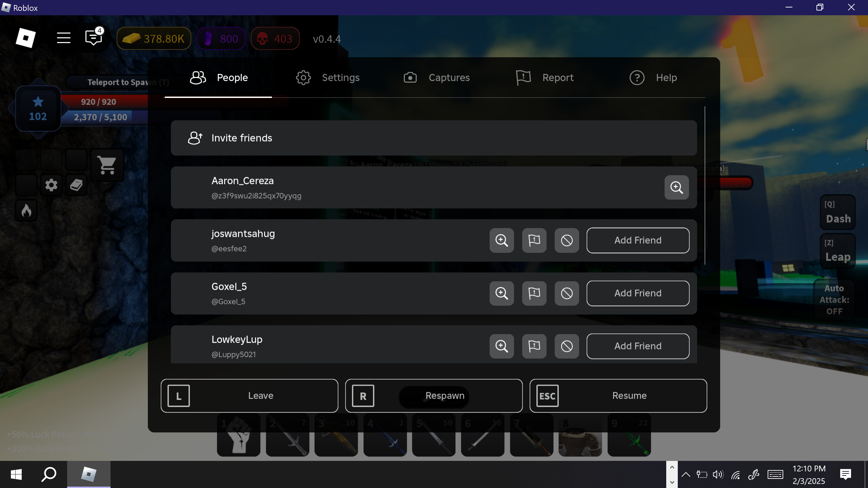This screenshot has width=868, height=488.
Task: Open the volume control in system tray
Action: point(718,474)
